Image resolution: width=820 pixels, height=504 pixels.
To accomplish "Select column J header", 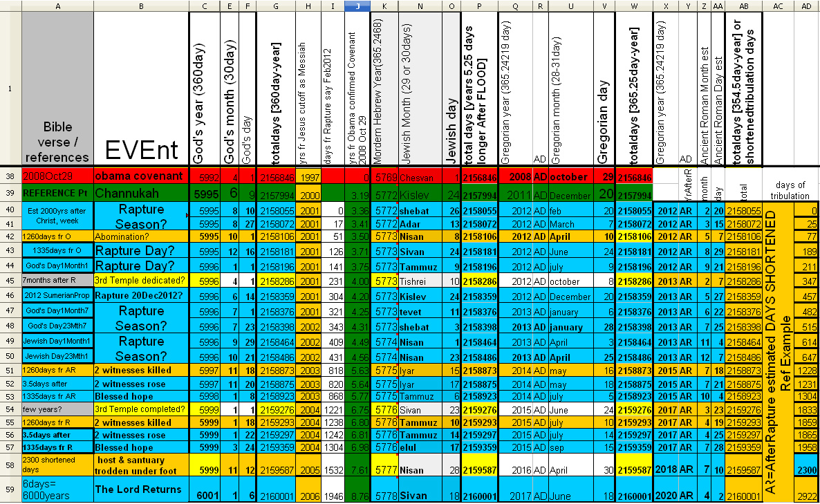I will [x=357, y=6].
